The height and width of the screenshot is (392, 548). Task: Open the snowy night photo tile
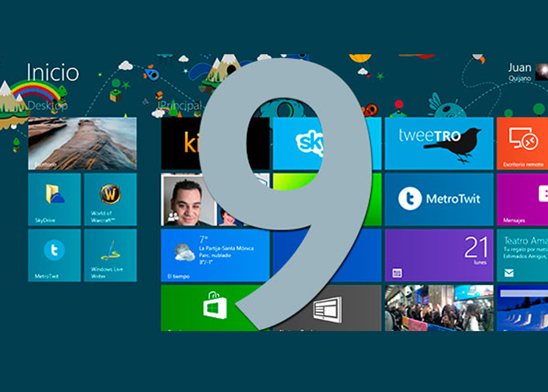coord(522,308)
